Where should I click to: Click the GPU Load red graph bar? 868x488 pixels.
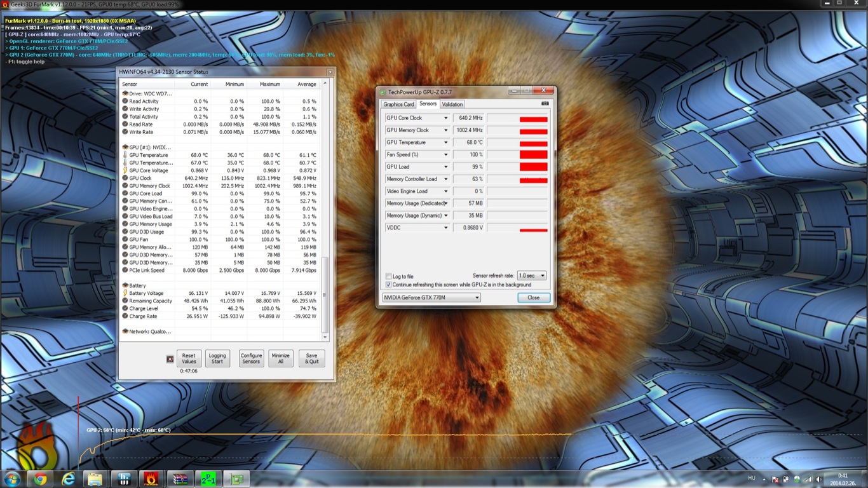click(x=533, y=167)
